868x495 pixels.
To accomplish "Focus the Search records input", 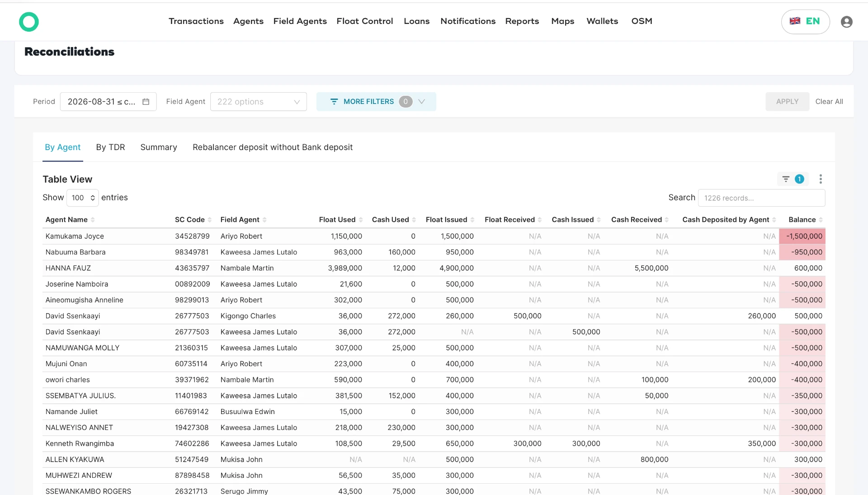I will click(761, 198).
